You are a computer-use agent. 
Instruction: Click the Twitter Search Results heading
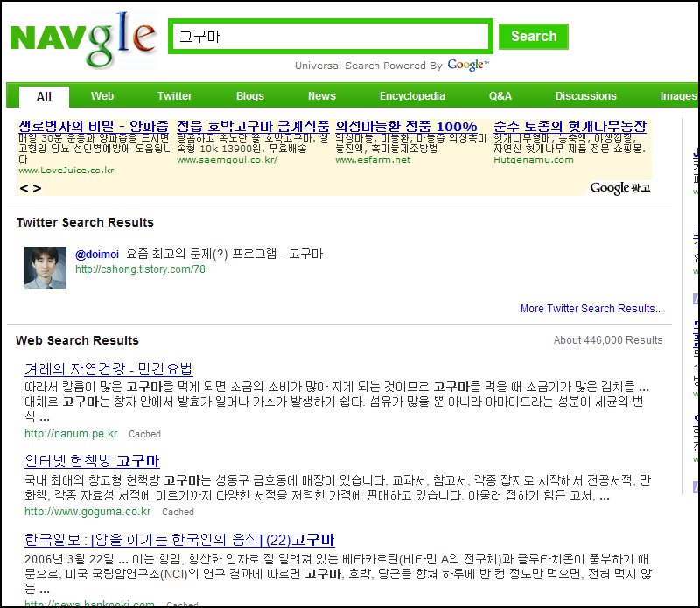point(85,222)
